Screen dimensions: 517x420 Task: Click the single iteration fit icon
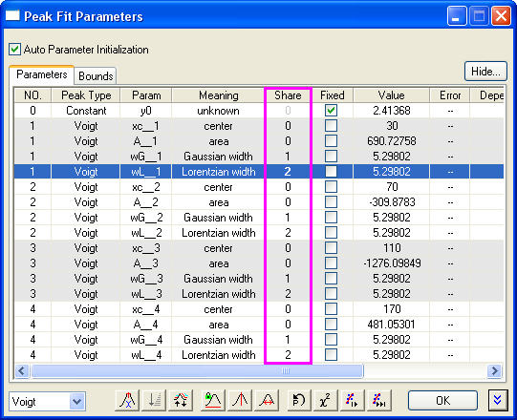coord(352,400)
